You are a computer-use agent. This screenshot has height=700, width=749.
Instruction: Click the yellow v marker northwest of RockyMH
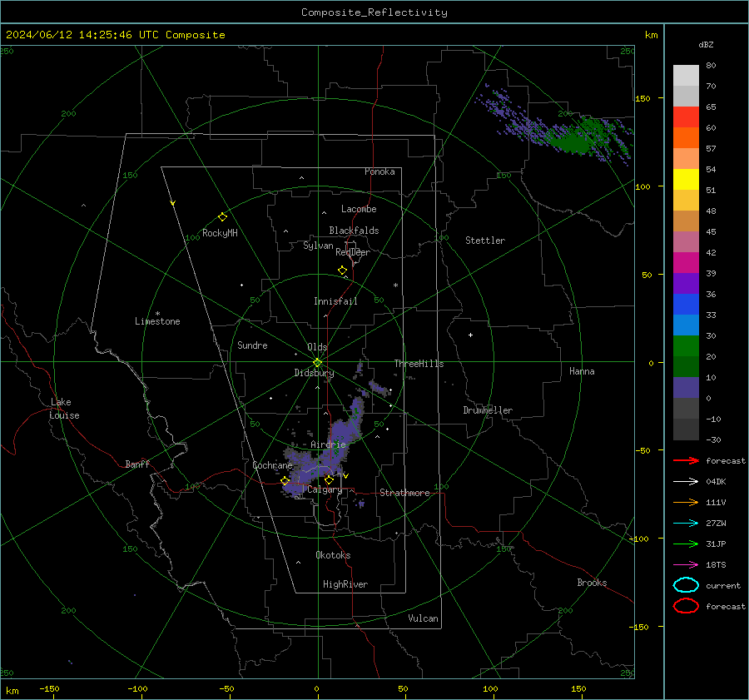[x=173, y=203]
